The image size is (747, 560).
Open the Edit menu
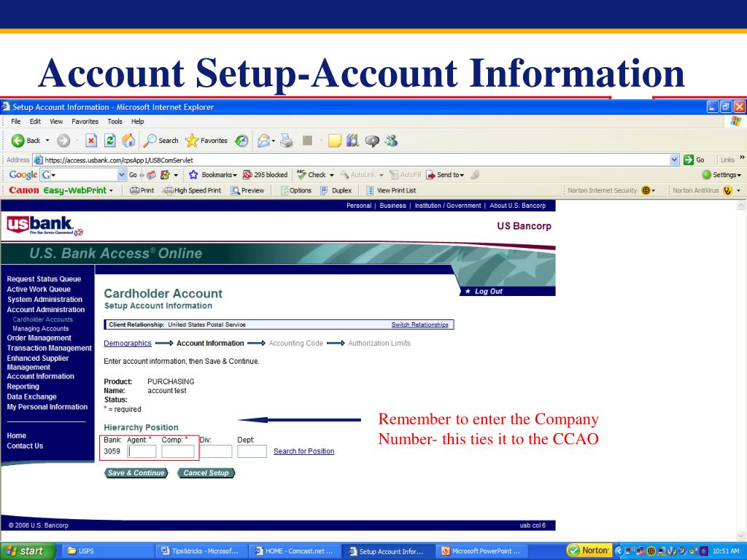[x=35, y=122]
